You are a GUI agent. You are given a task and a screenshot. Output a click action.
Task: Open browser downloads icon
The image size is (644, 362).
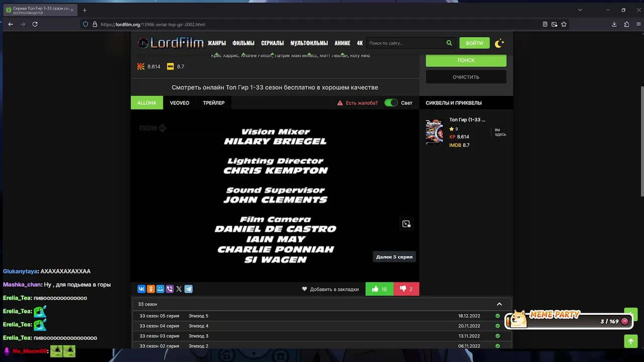614,24
